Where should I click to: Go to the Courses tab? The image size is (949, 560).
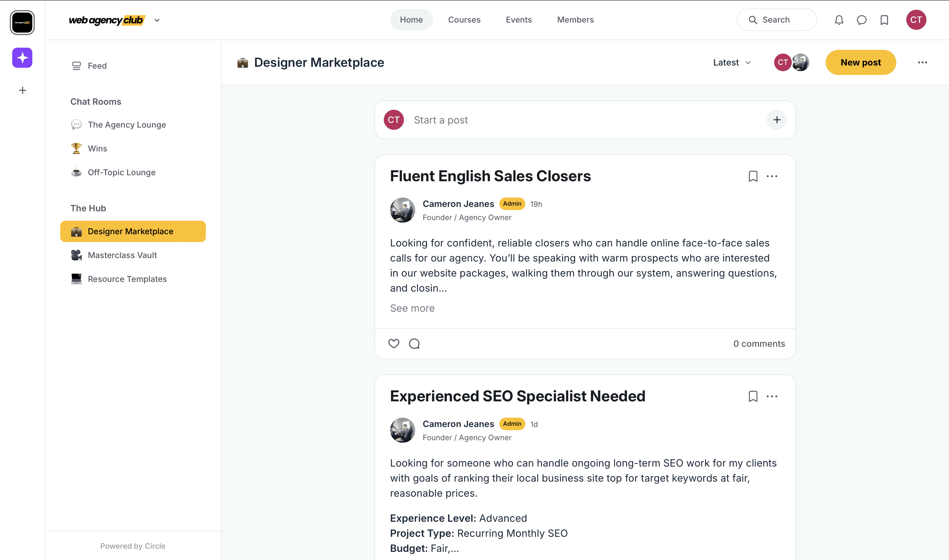click(x=464, y=20)
